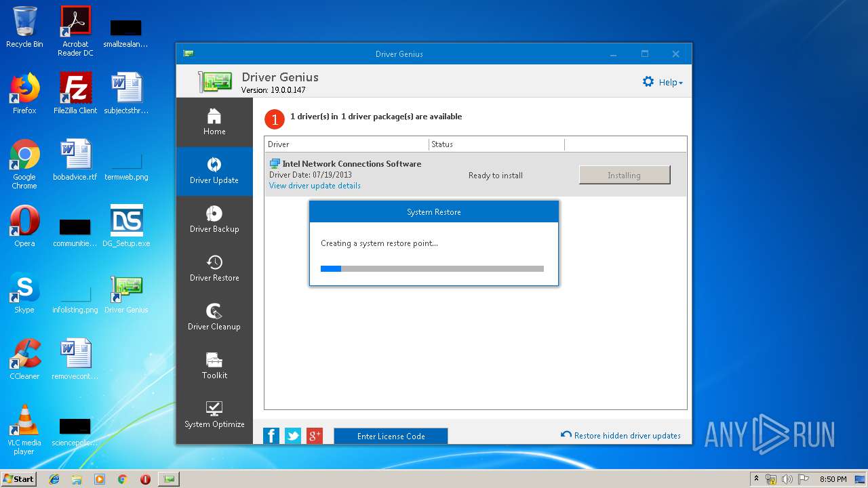868x488 pixels.
Task: Click Enter License Code button
Action: (x=391, y=436)
